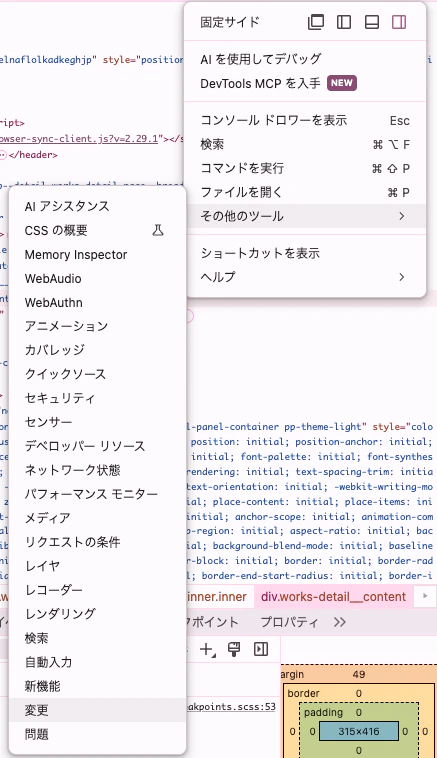The width and height of the screenshot is (437, 758).
Task: Select the inner.inner breadcrumb
Action: [217, 597]
